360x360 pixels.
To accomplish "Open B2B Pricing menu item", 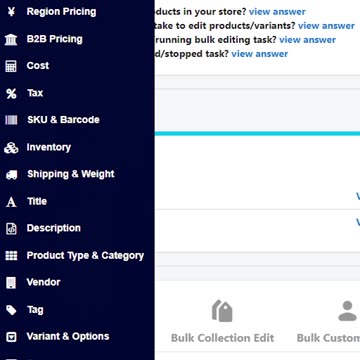I will click(55, 39).
